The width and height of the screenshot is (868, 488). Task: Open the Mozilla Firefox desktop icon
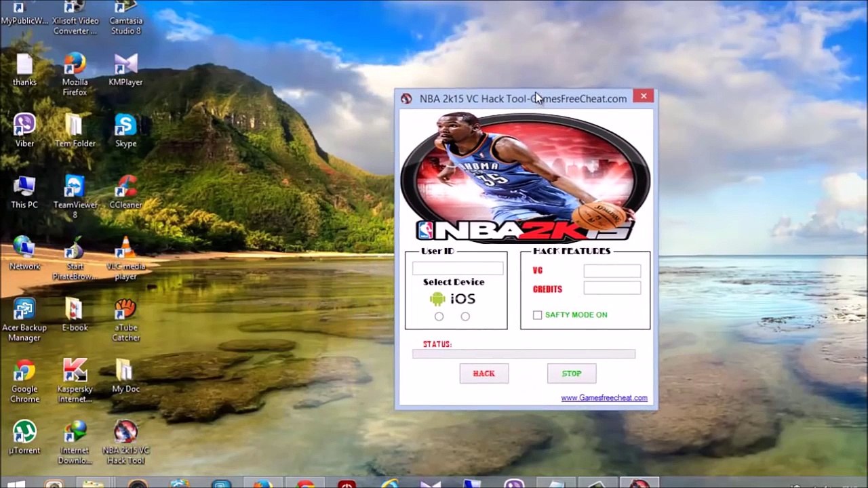75,75
